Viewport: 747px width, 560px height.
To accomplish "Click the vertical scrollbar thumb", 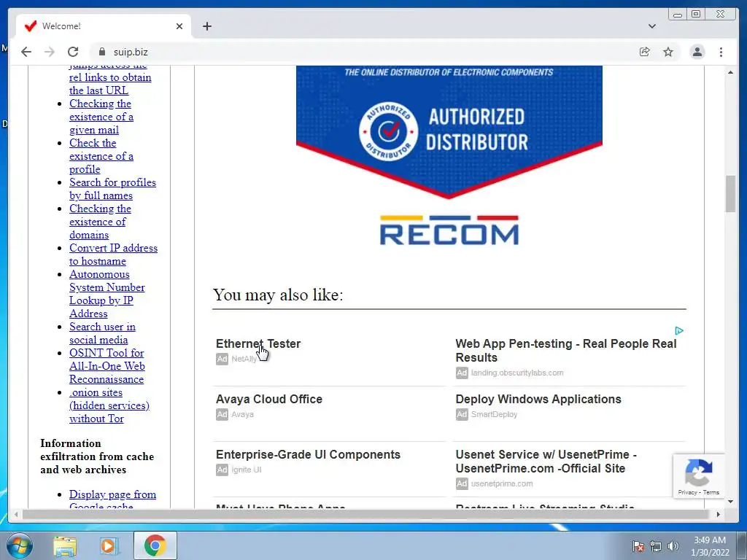I will click(730, 194).
